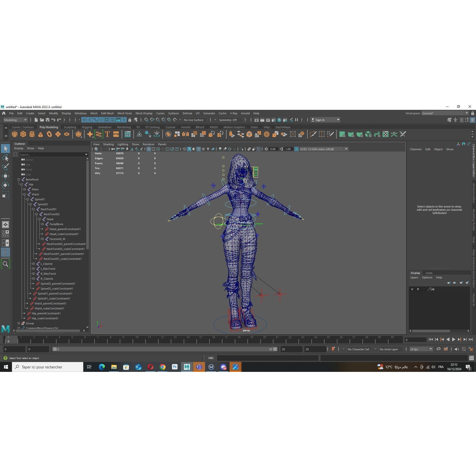Activate the Lasso select tool

pyautogui.click(x=5, y=158)
